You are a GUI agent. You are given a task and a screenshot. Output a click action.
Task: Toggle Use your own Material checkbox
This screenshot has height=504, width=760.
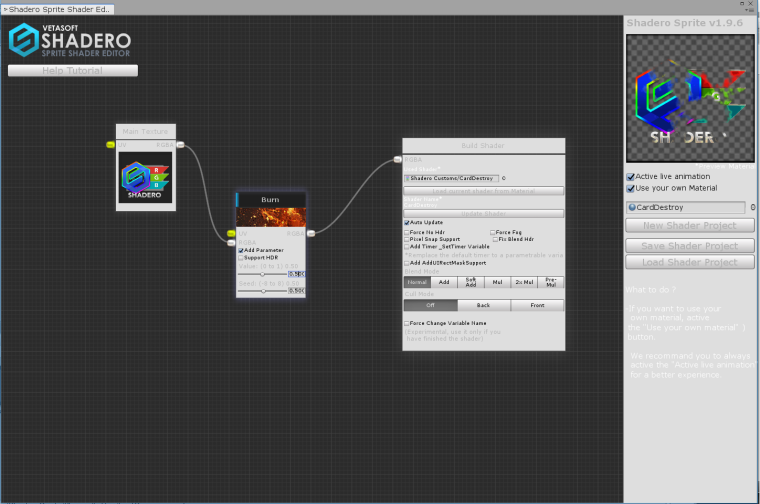[x=631, y=189]
